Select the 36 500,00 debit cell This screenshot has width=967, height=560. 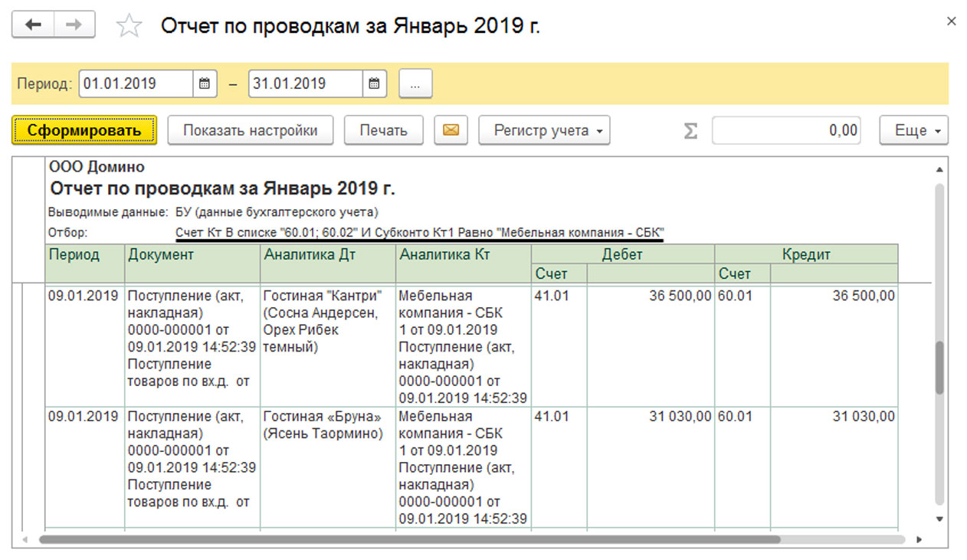coord(651,296)
